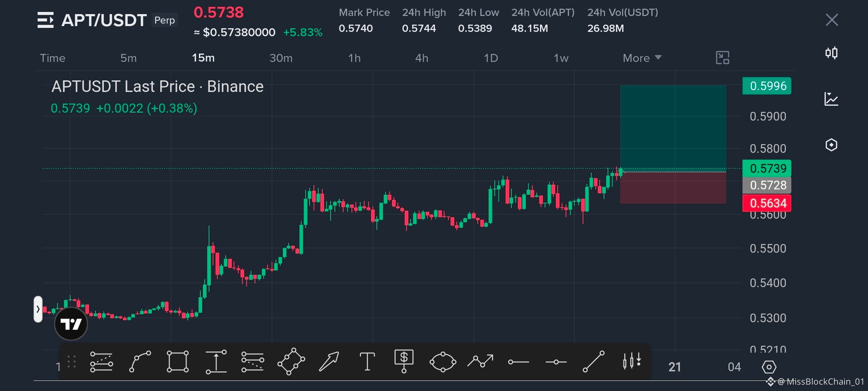Screen dimensions: 868x391
Task: Open chart settings hexagon below indicators icon
Action: coord(831,145)
